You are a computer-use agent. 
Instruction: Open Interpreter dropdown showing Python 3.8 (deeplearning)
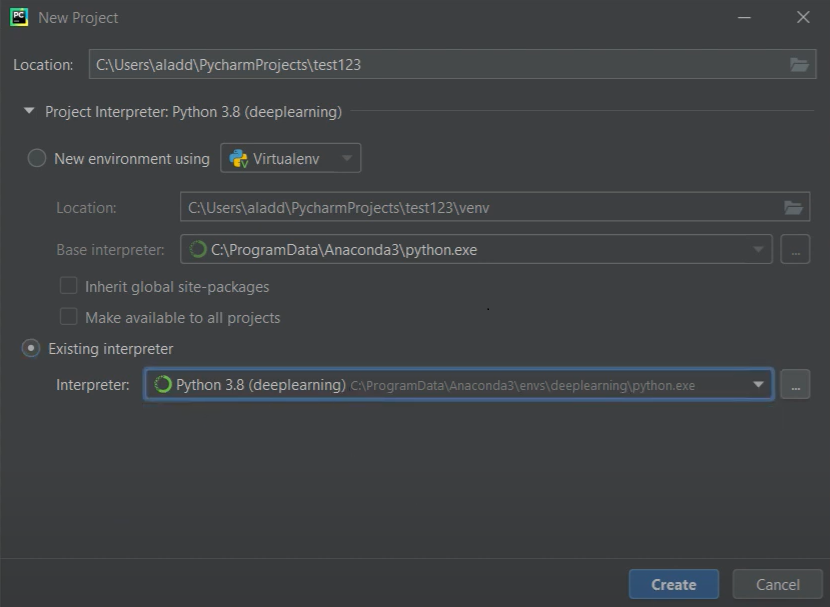[x=458, y=384]
